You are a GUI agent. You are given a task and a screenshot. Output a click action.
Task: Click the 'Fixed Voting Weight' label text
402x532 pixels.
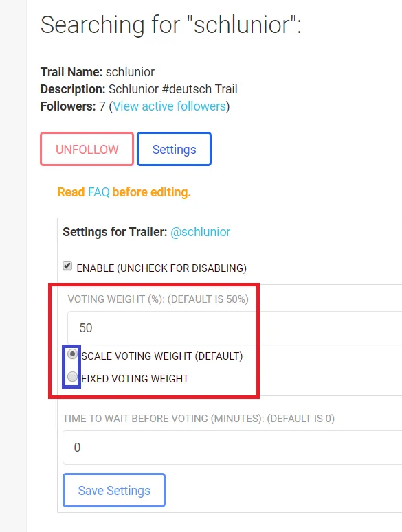[x=135, y=378]
